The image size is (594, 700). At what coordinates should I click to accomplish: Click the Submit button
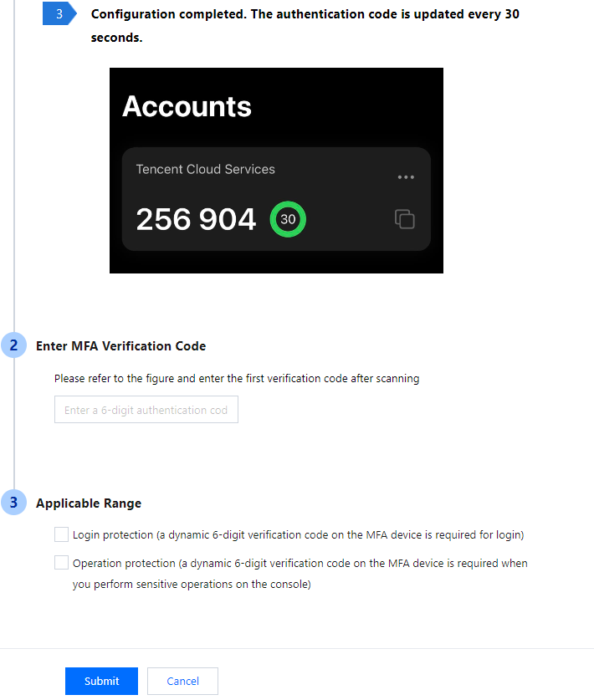101,681
